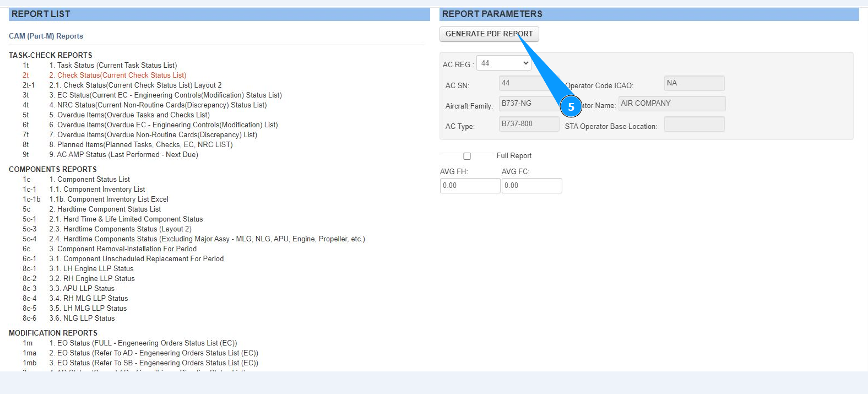868x394 pixels.
Task: Open the CAM (Part-M) Reports link
Action: coord(46,36)
